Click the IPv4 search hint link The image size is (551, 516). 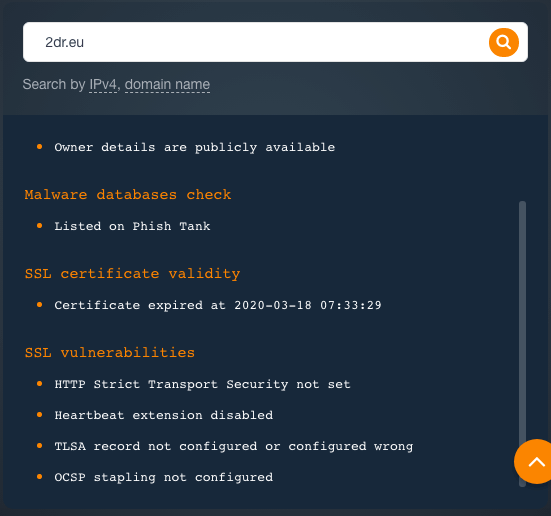point(103,84)
